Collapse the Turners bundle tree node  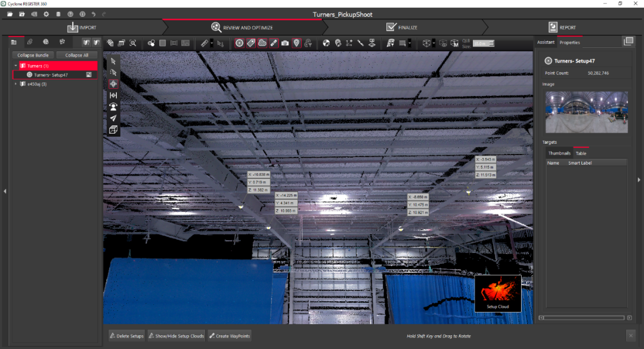16,66
